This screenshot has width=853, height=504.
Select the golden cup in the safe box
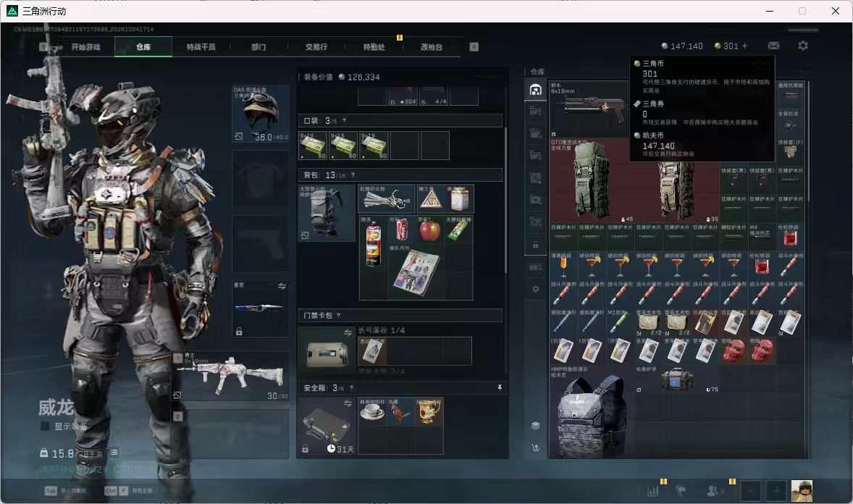click(429, 412)
